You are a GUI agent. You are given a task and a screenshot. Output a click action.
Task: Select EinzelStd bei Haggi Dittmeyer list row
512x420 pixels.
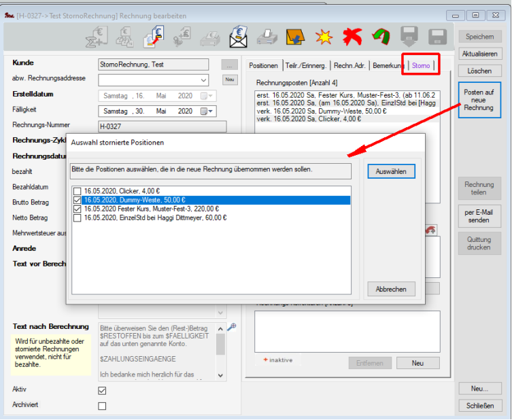(155, 217)
